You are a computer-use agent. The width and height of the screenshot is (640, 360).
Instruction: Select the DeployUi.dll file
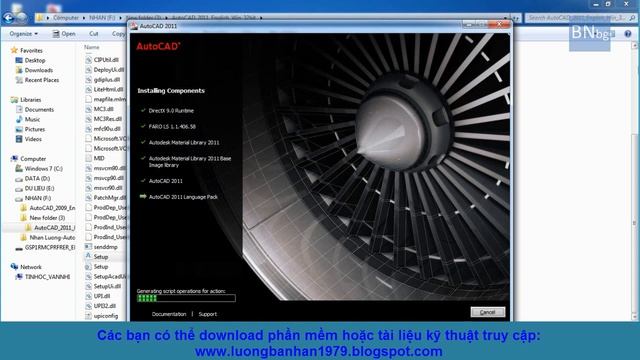click(109, 69)
